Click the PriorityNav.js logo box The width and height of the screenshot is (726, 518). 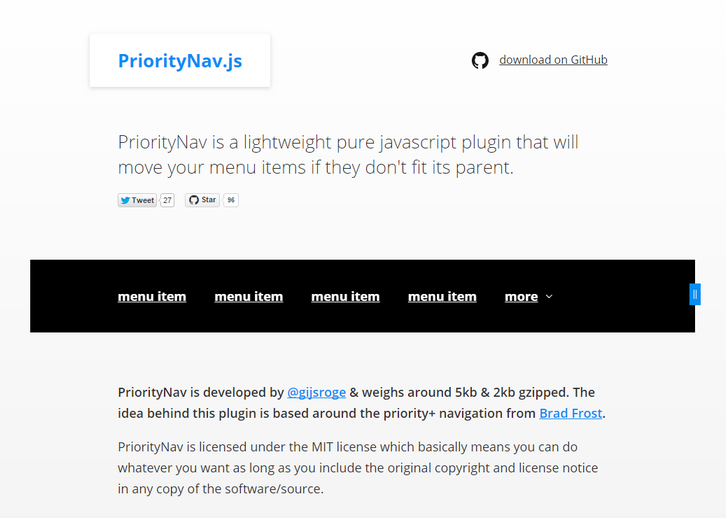click(x=180, y=61)
